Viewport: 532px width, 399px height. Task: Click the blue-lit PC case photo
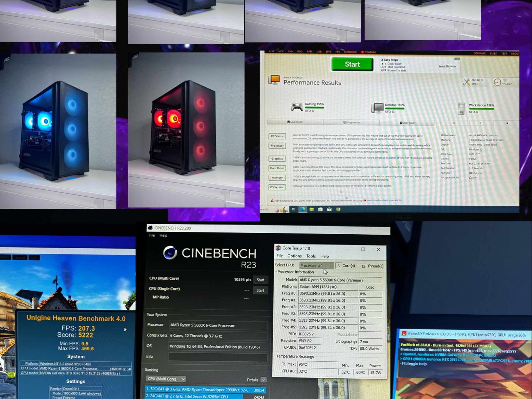click(58, 131)
